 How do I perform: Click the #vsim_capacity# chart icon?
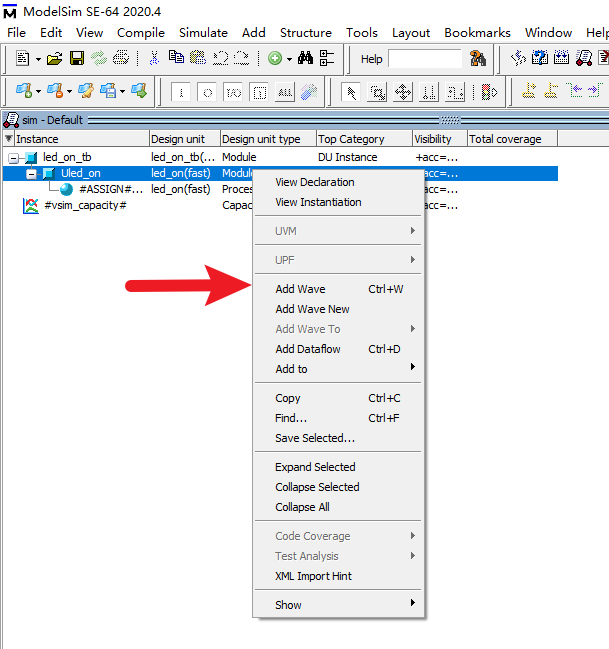(31, 206)
